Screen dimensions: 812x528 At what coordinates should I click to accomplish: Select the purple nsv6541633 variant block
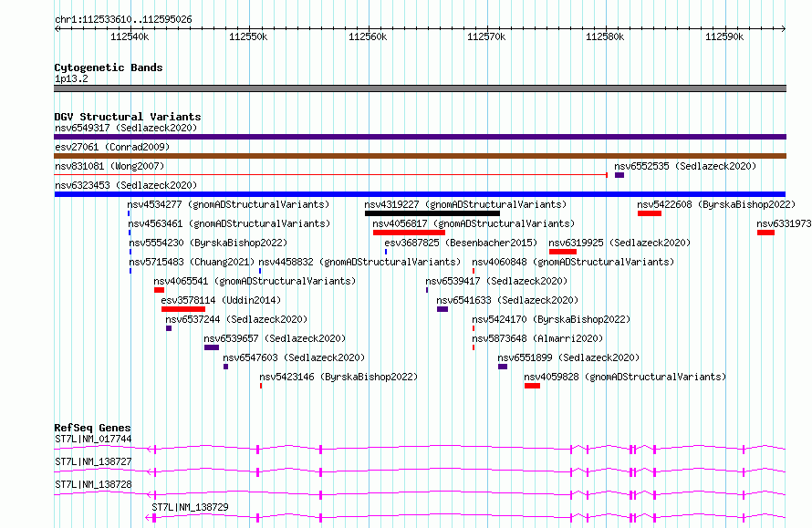pos(442,309)
